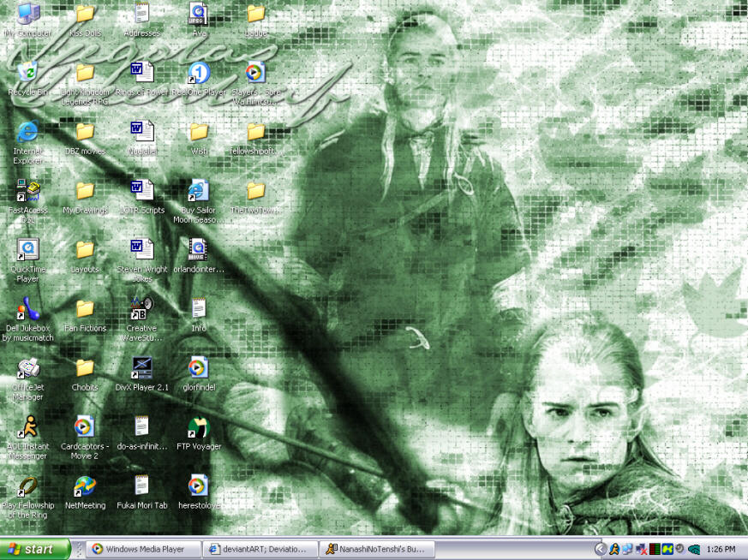This screenshot has width=748, height=560.
Task: Click the teal tray icon beside clock
Action: pyautogui.click(x=694, y=550)
